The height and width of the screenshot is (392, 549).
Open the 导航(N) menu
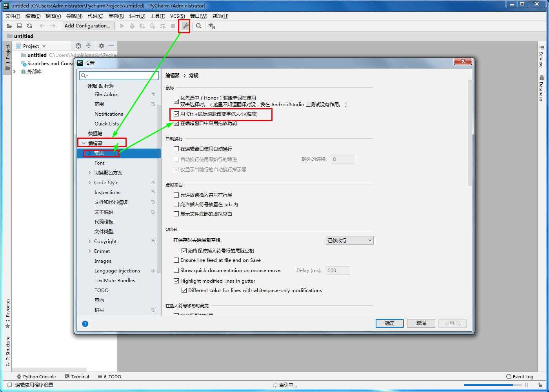click(74, 16)
